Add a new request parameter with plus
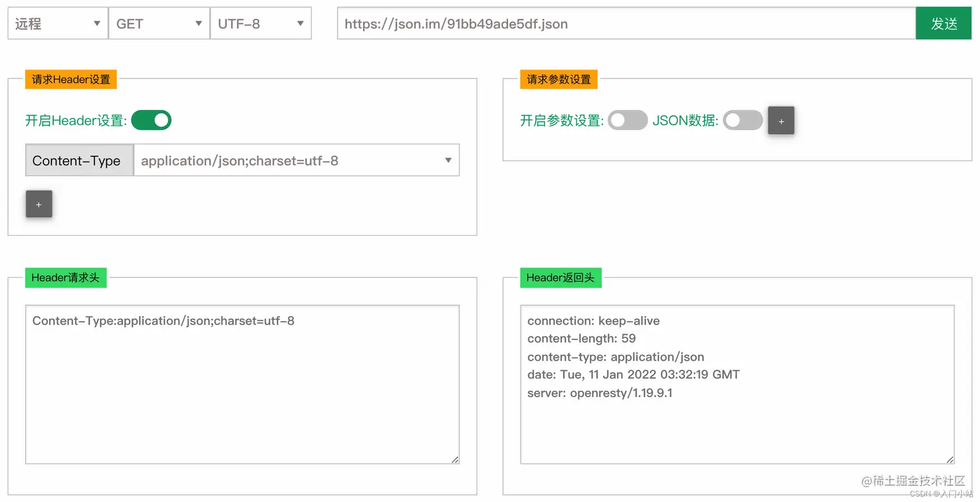 point(781,121)
